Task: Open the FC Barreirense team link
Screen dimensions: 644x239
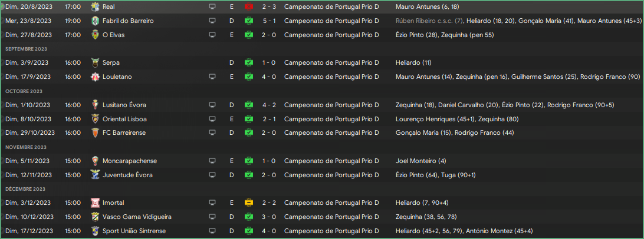Action: 124,133
